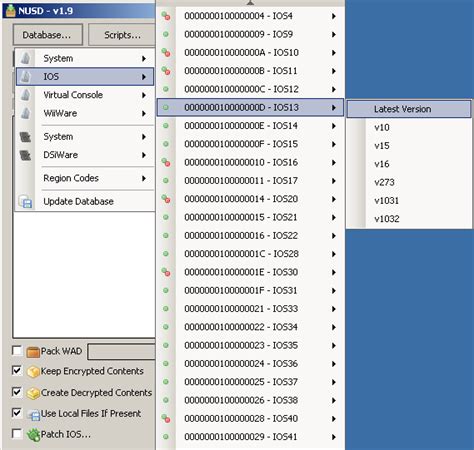Click the red-green status icon for IOS20

[166, 199]
